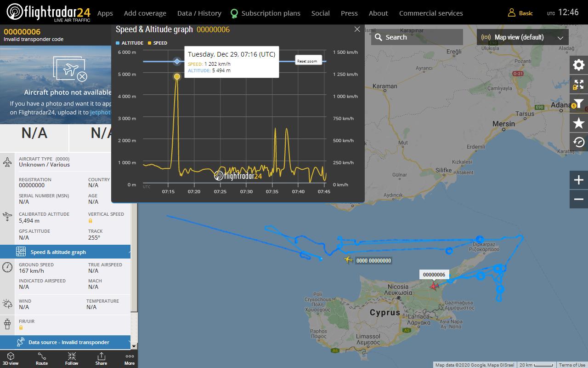Click locked Vertical Speed icon

tap(90, 221)
